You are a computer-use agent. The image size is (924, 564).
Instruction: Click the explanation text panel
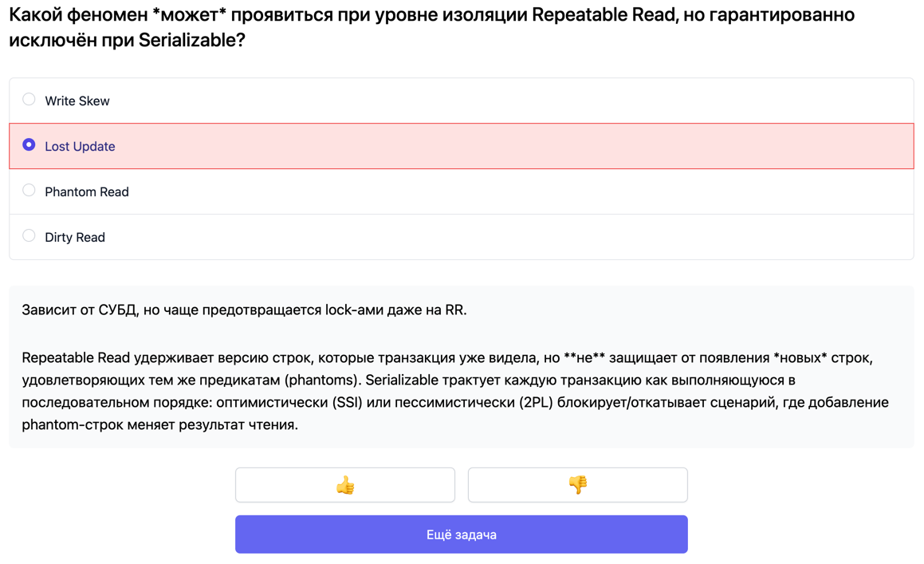(461, 367)
